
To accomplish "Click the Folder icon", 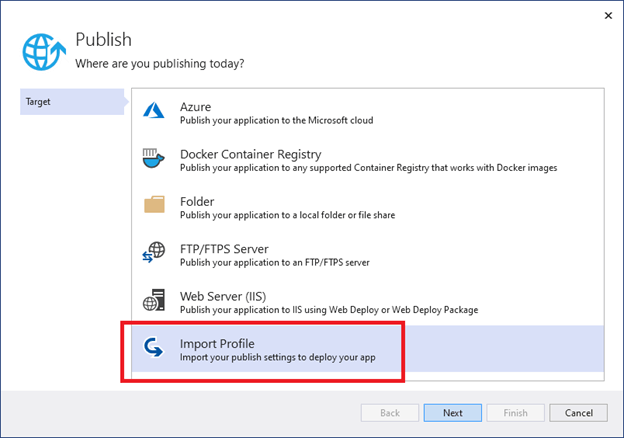I will tap(154, 205).
